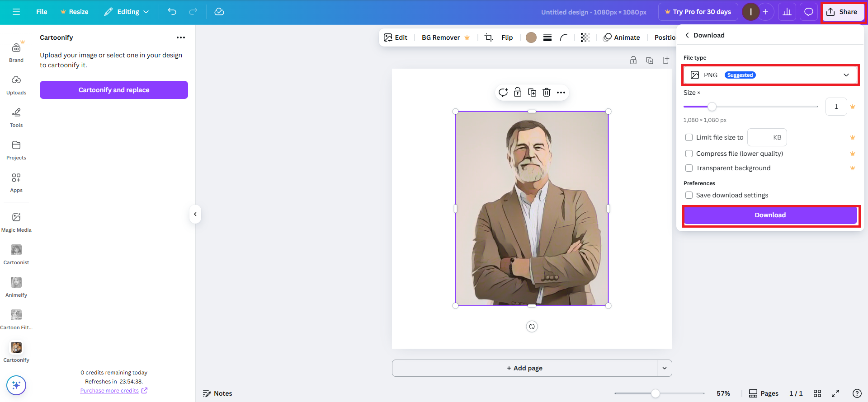This screenshot has height=402, width=868.
Task: Click the duplicate page icon above canvas
Action: (650, 60)
